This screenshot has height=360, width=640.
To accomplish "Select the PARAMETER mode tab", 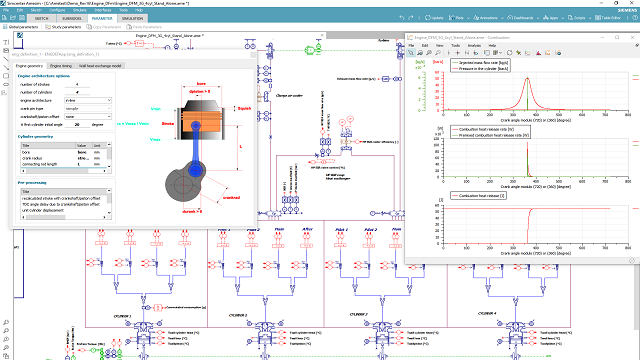I will 102,18.
